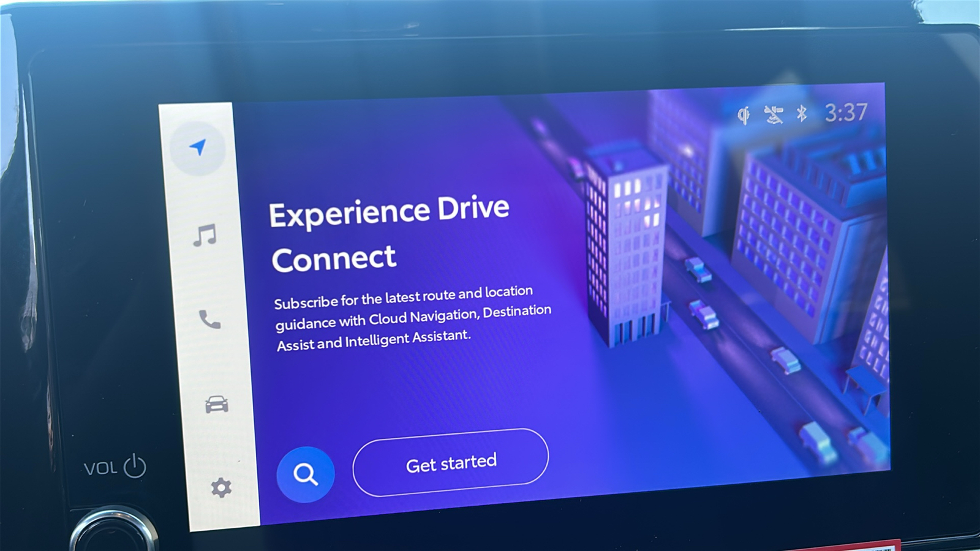Tap the crossed-out satellite connectivity icon
Viewport: 980px width, 551px height.
(773, 114)
